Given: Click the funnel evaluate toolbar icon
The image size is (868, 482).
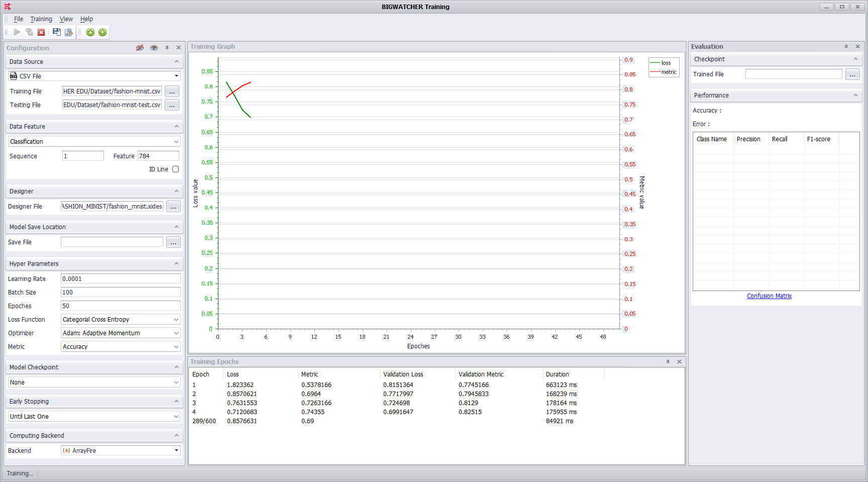Looking at the screenshot, I should point(29,32).
